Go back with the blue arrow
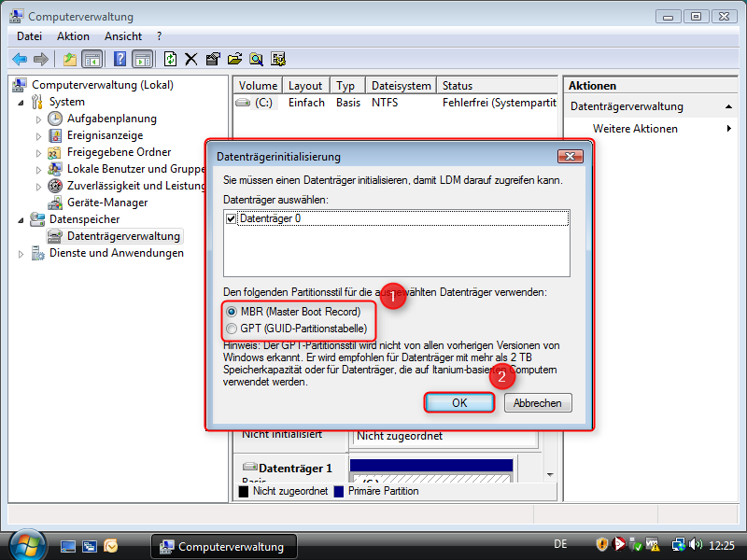747x560 pixels. [x=20, y=60]
